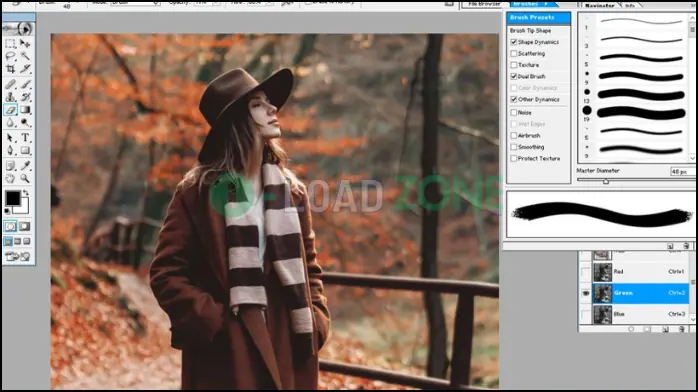
Task: Select the Path Selection arrow tool
Action: point(11,137)
